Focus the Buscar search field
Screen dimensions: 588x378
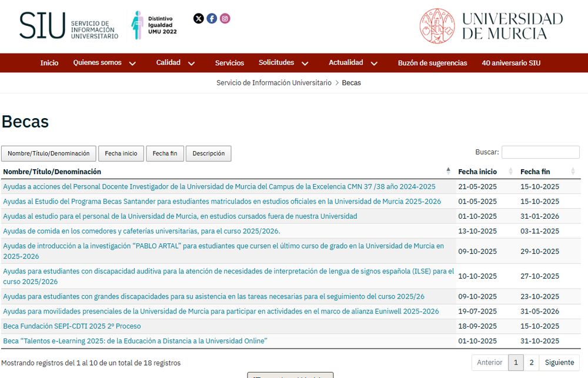point(540,152)
